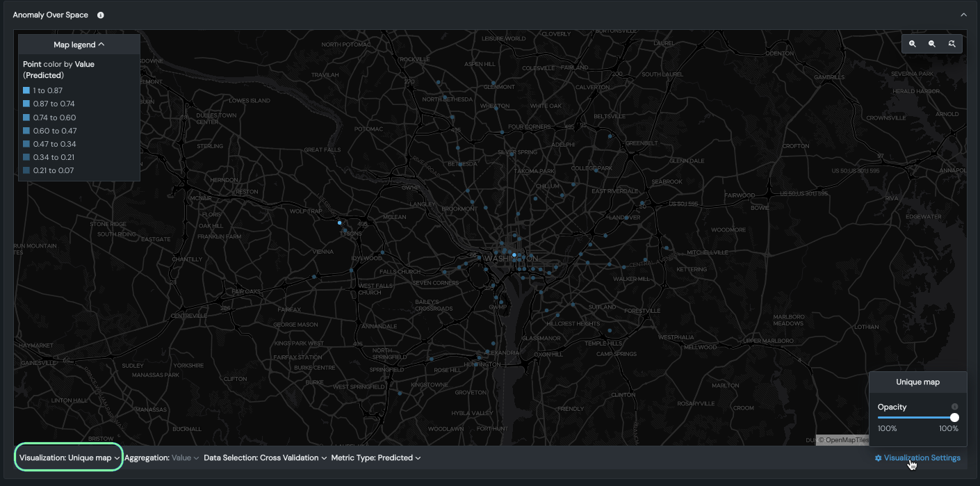Open the Aggregation: Value dropdown
980x486 pixels.
(162, 457)
